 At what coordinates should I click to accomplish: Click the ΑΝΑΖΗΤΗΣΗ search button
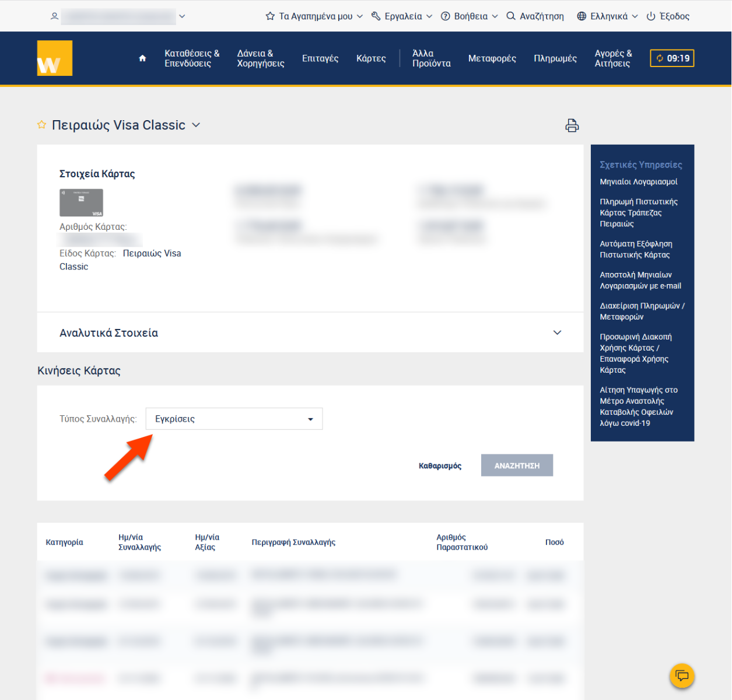[517, 466]
